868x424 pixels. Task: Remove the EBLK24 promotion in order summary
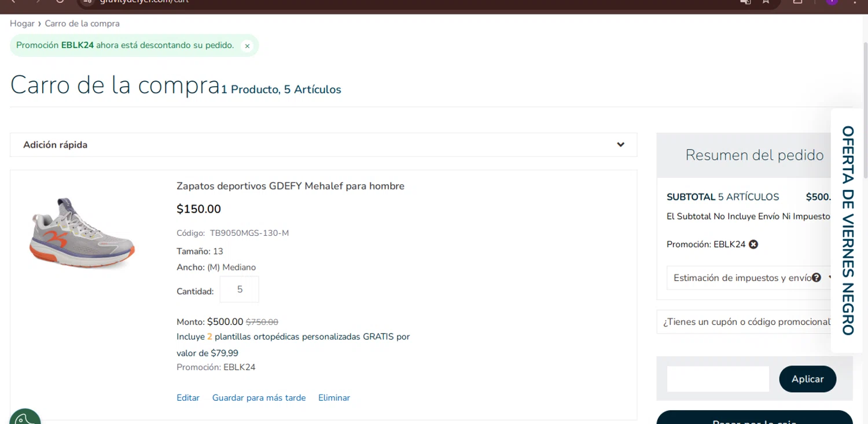(x=753, y=244)
